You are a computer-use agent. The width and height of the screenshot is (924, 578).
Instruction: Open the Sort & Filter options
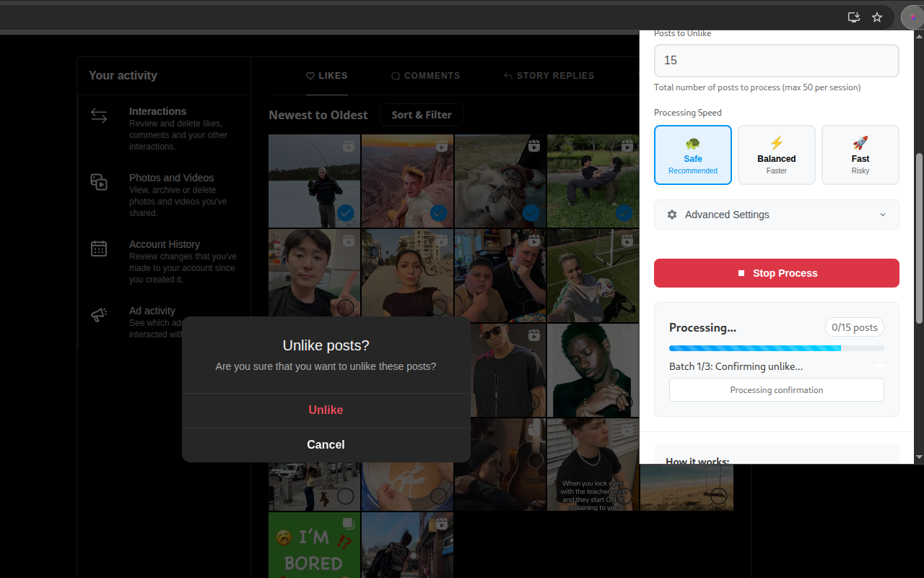[422, 114]
